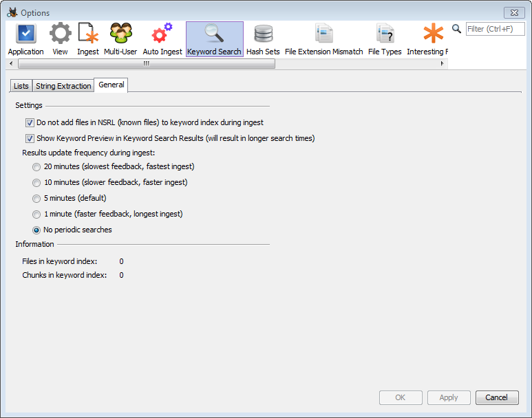Select the 1 minute update option

point(36,214)
